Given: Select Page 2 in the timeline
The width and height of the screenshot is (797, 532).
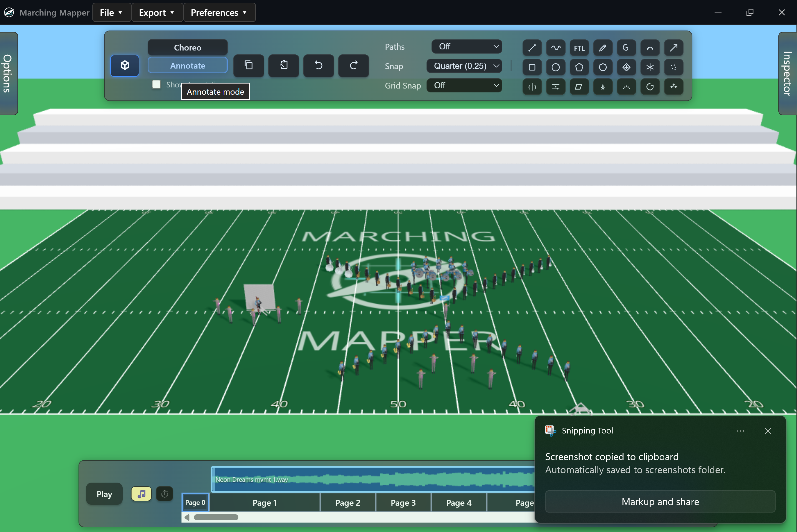Looking at the screenshot, I should (x=348, y=503).
